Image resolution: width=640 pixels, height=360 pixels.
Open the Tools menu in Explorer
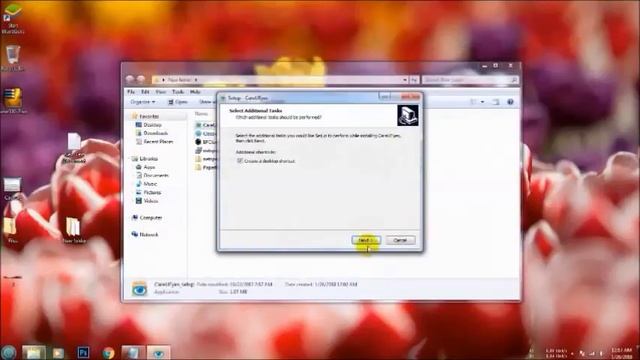coord(178,92)
